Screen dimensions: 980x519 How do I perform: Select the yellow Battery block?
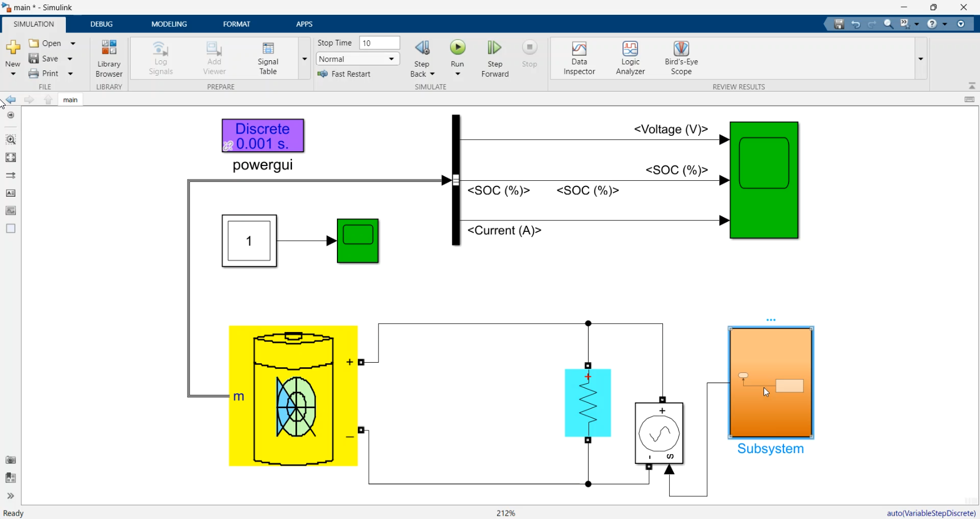point(293,396)
